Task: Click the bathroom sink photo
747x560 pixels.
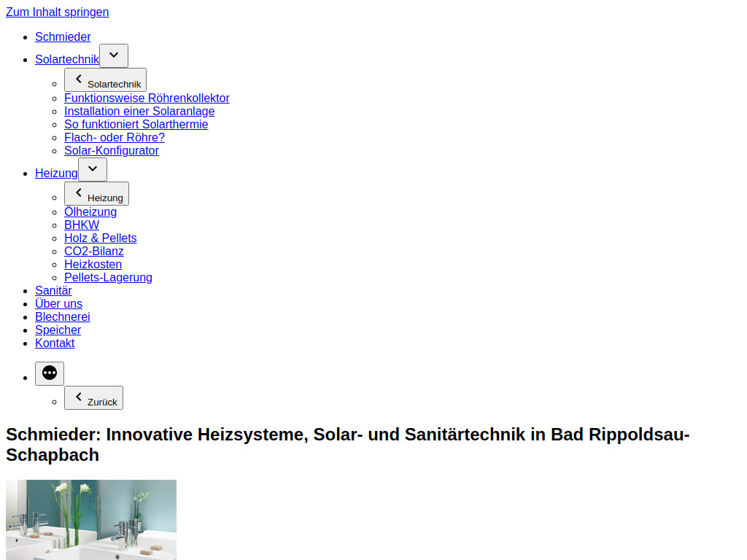Action: (90, 519)
